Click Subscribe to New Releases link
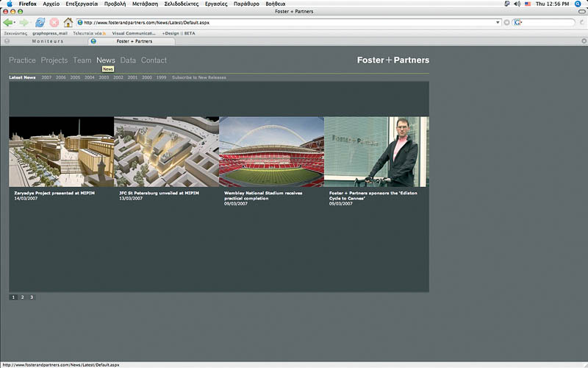The height and width of the screenshot is (368, 588). point(199,77)
